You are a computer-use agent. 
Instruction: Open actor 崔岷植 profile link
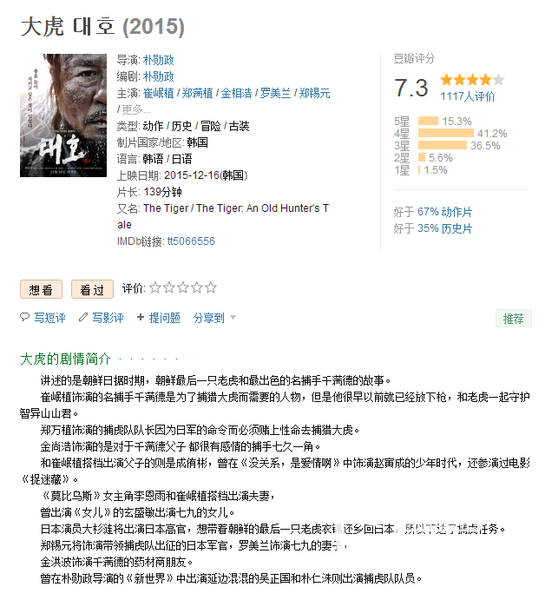(158, 93)
